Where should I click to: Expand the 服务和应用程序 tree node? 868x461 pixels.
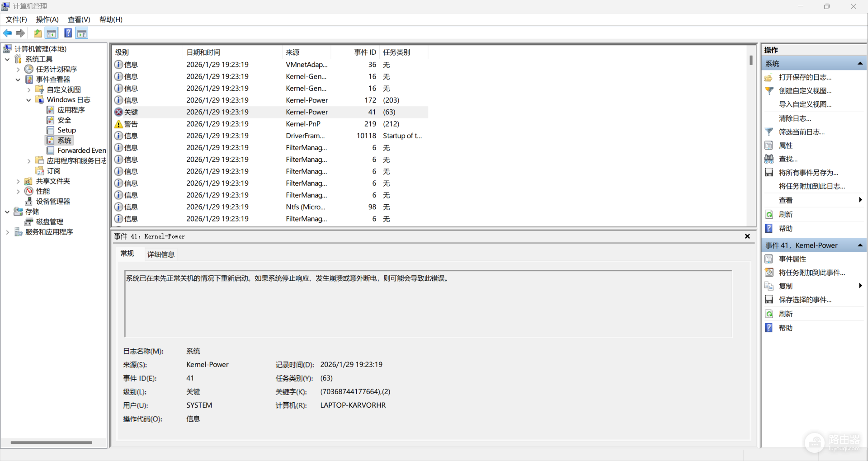coord(7,232)
